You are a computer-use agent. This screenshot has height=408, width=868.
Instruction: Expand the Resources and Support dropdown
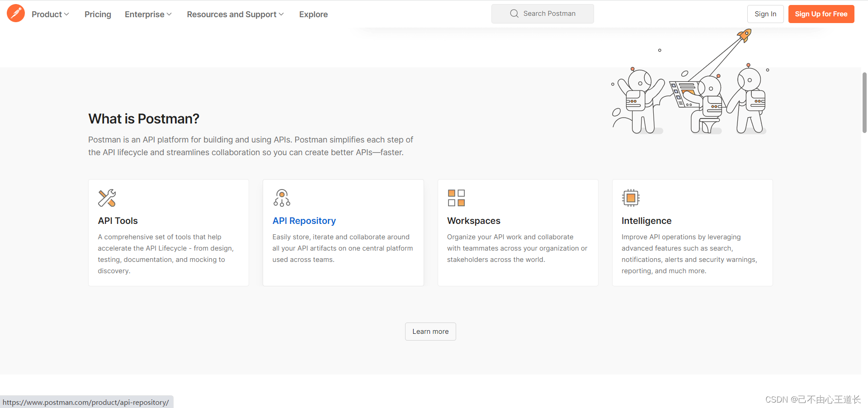236,14
